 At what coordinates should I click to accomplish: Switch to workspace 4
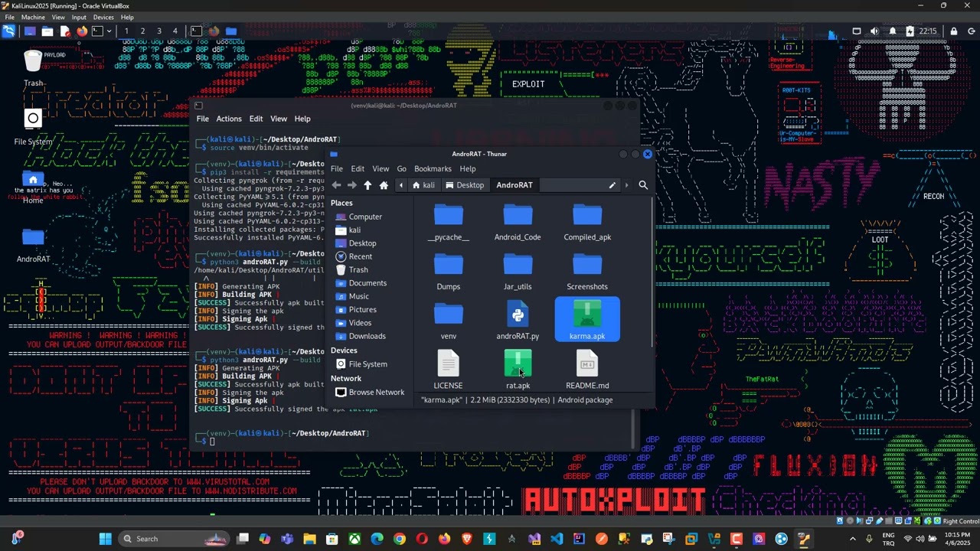175,31
